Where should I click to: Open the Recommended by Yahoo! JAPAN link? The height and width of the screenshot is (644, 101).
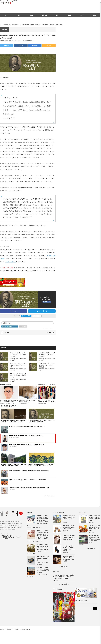click(x=47, y=384)
